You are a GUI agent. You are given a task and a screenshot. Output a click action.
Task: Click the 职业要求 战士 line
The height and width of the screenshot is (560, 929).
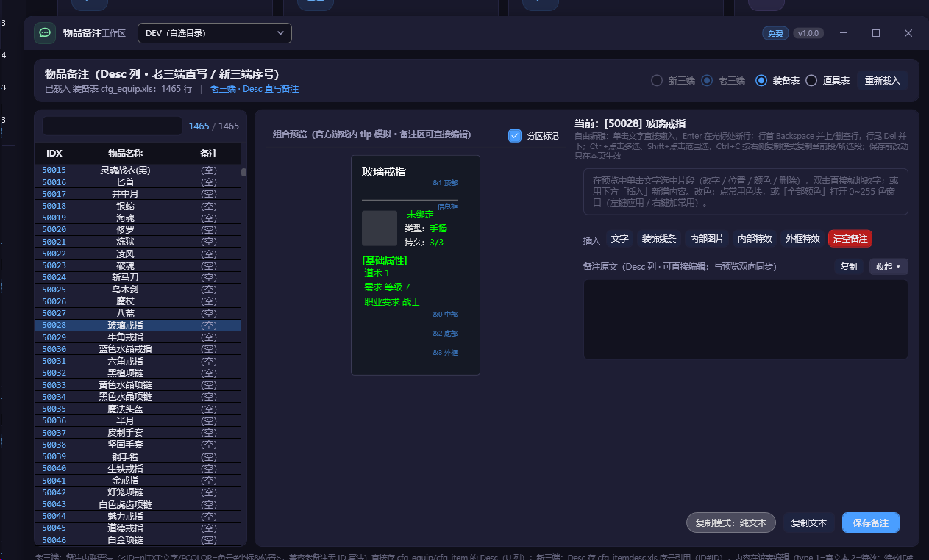392,301
